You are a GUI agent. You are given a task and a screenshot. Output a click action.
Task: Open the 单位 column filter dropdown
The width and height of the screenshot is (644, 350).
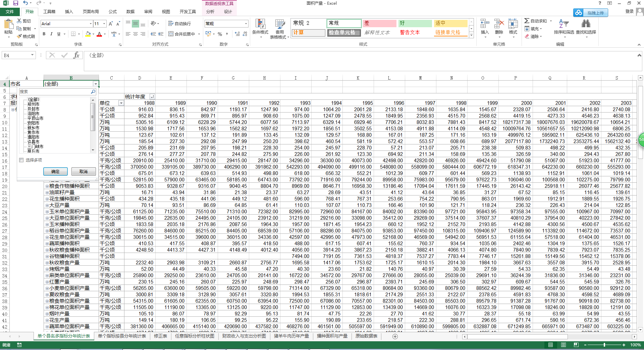[x=121, y=103]
